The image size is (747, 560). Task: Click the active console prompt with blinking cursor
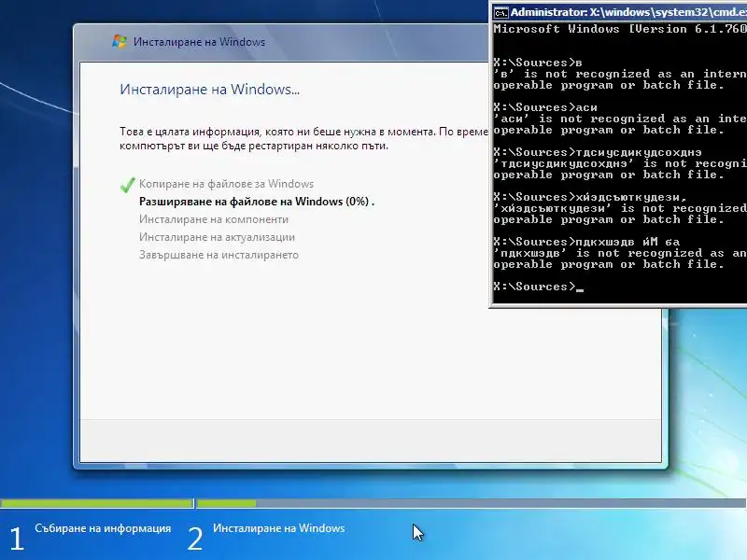pos(539,287)
